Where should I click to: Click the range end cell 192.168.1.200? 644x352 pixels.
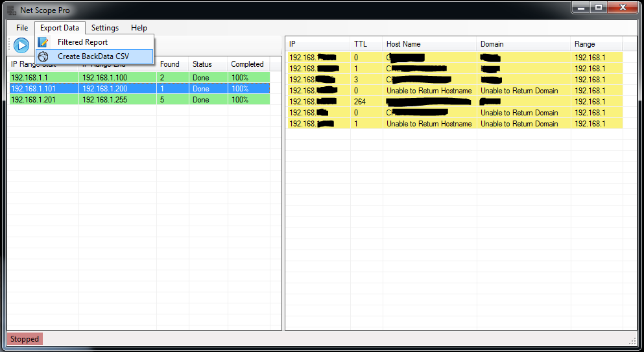(117, 89)
